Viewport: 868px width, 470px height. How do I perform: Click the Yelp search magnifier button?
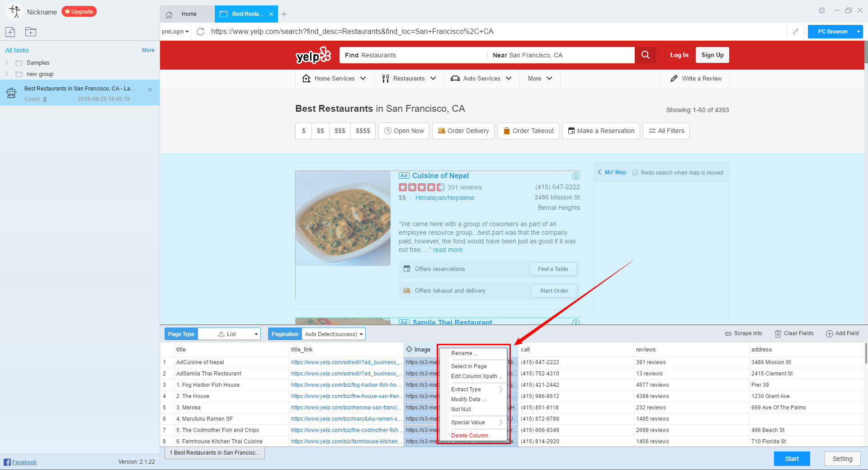point(646,55)
